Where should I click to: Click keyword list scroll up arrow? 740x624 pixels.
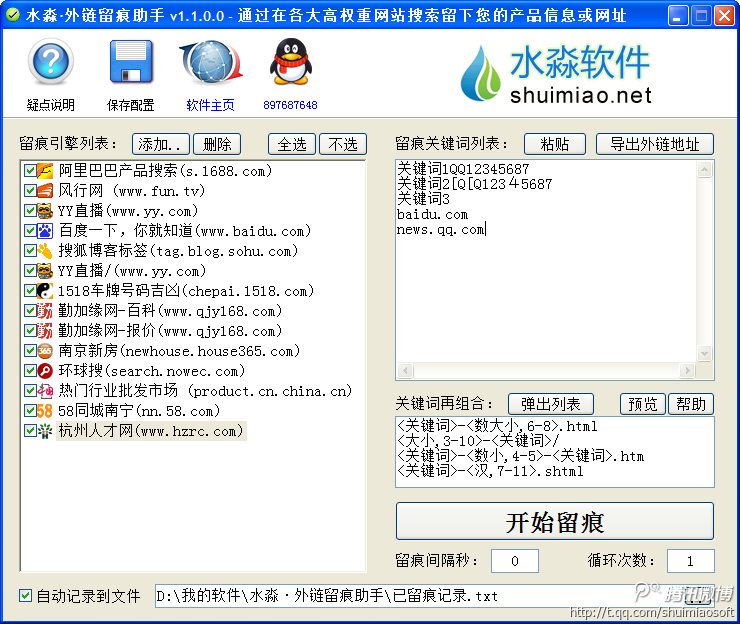704,169
